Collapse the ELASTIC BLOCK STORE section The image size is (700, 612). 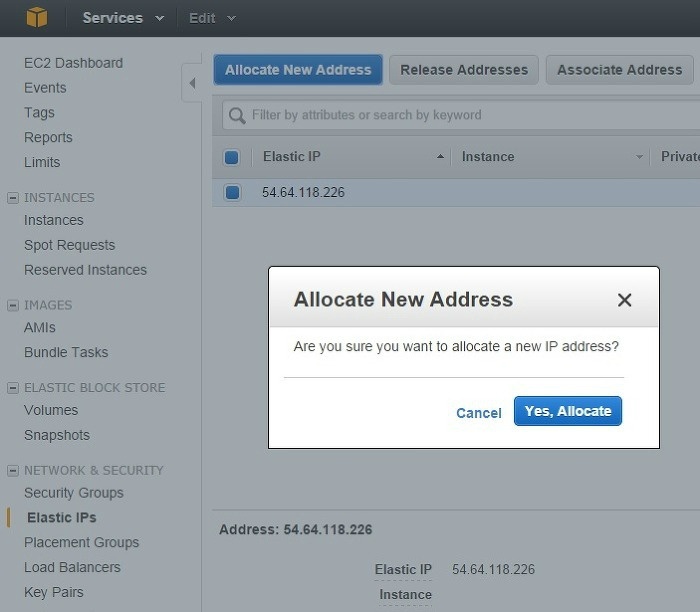(13, 388)
